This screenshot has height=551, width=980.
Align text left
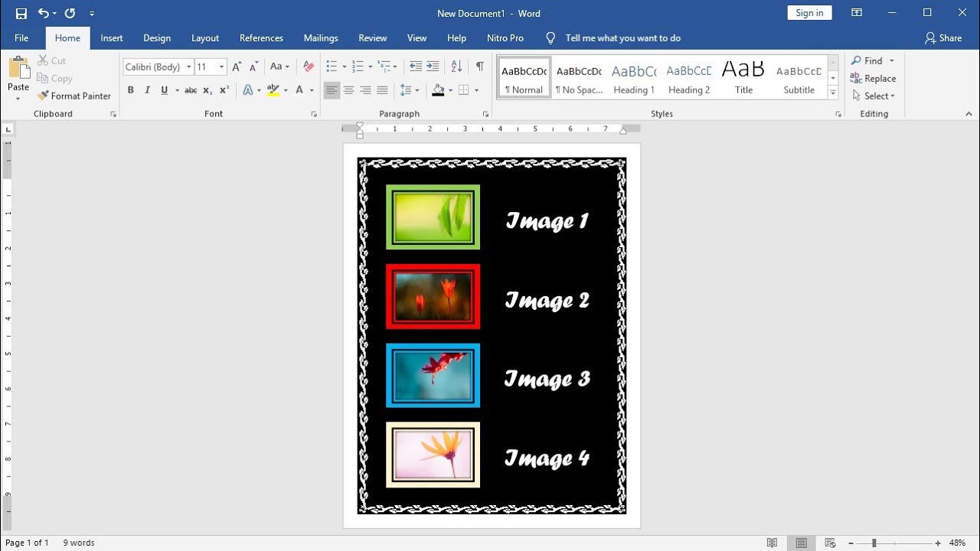332,90
